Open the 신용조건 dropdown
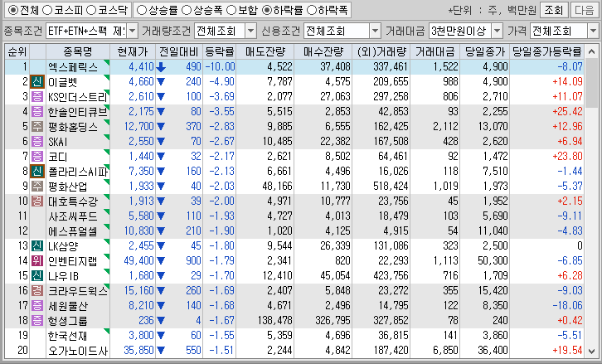The height and width of the screenshot is (364, 602). point(375,32)
